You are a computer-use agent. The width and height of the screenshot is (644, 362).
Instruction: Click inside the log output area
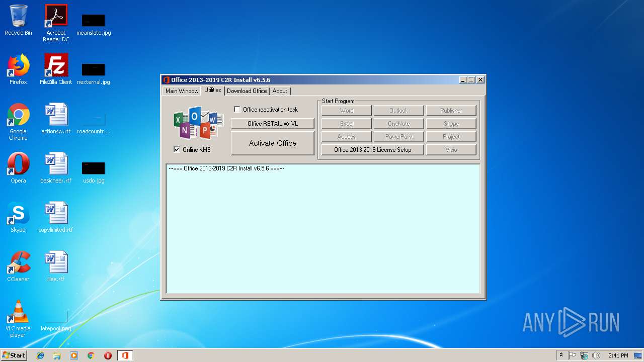(323, 229)
